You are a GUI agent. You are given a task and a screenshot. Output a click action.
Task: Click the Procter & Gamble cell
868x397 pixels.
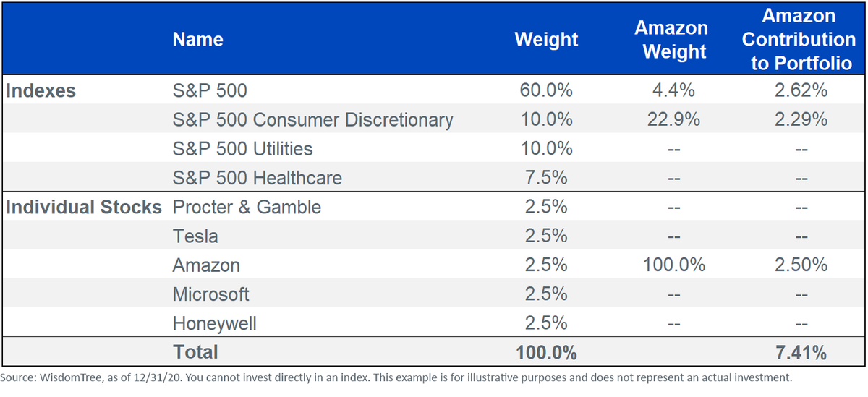(247, 207)
